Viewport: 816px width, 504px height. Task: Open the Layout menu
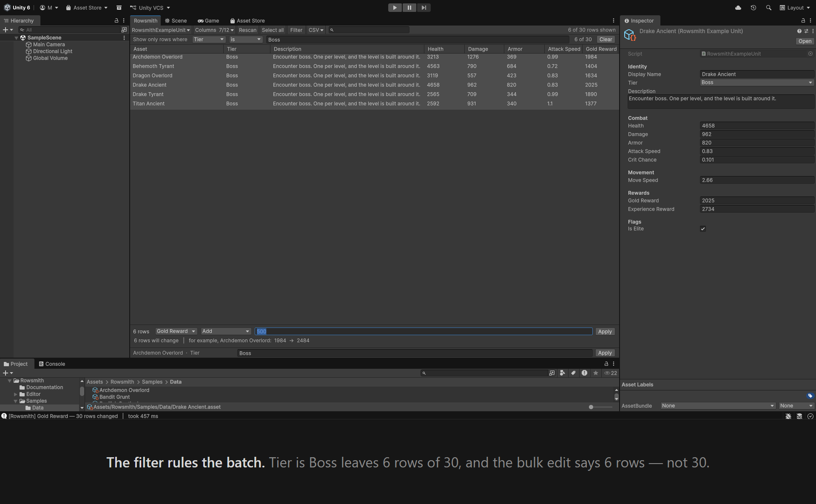(795, 8)
